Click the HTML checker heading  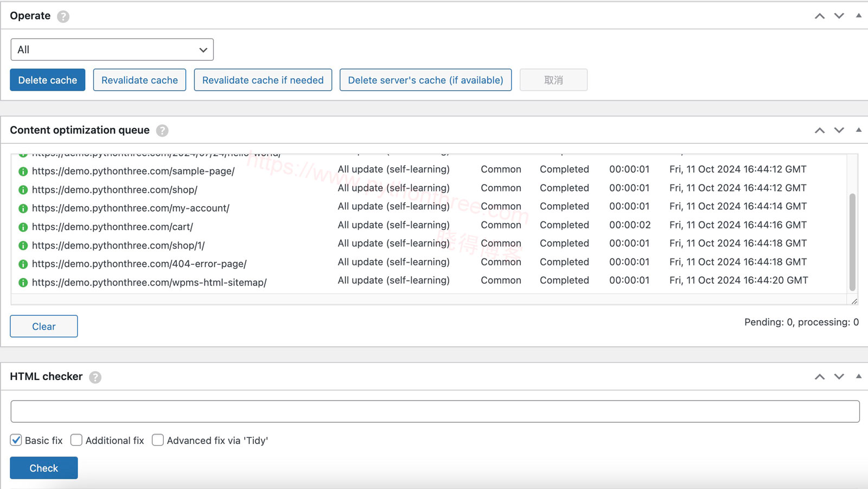click(x=46, y=376)
